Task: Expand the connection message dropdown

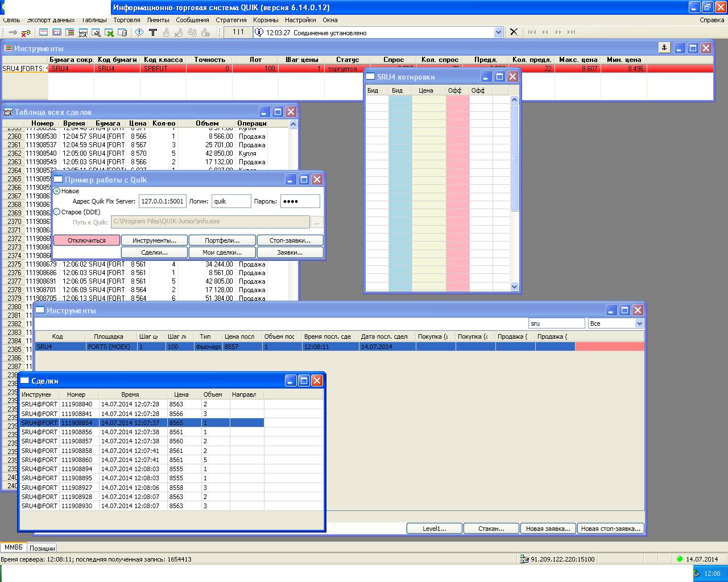Action: [x=498, y=32]
